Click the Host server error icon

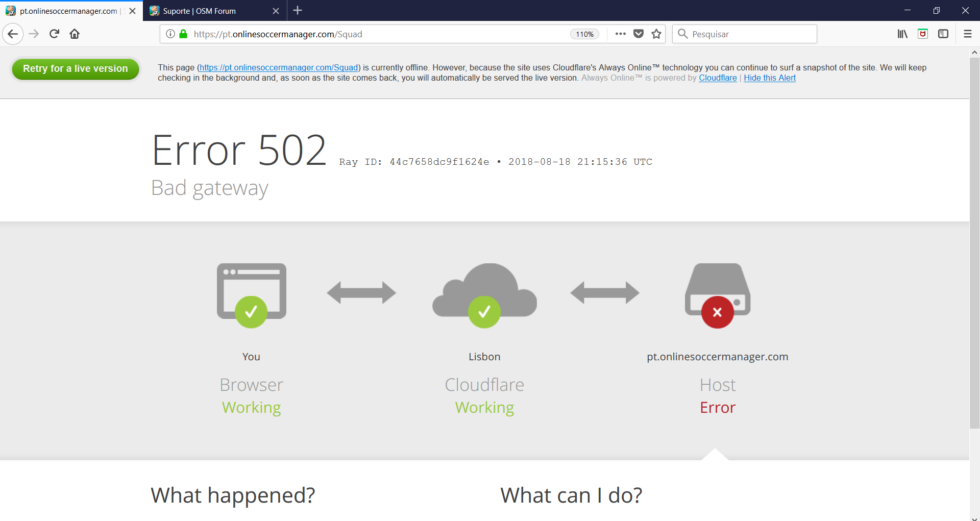(x=718, y=295)
